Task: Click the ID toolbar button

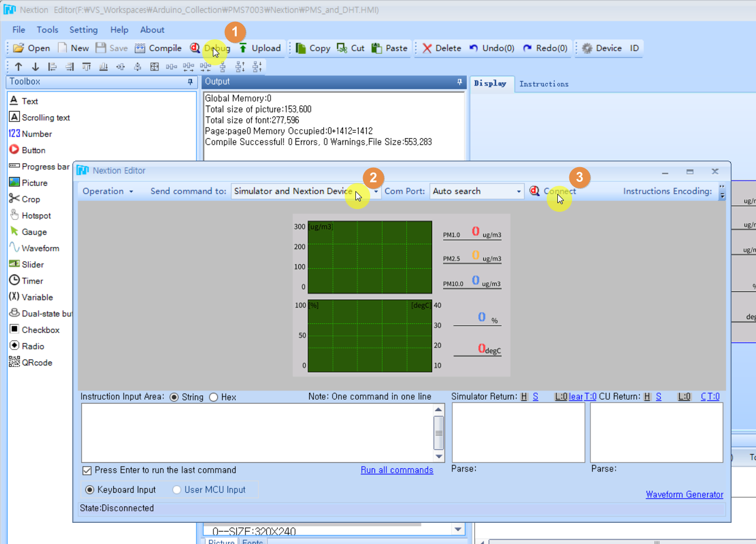Action: coord(635,48)
